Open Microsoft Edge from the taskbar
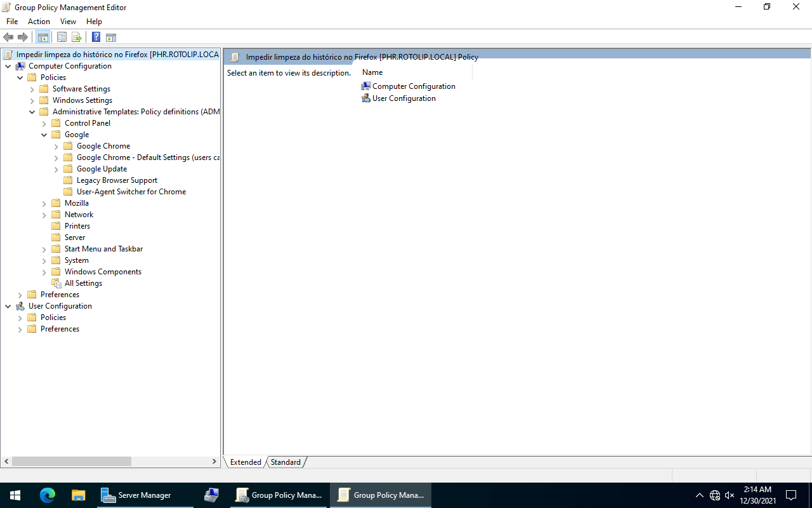 pyautogui.click(x=48, y=495)
